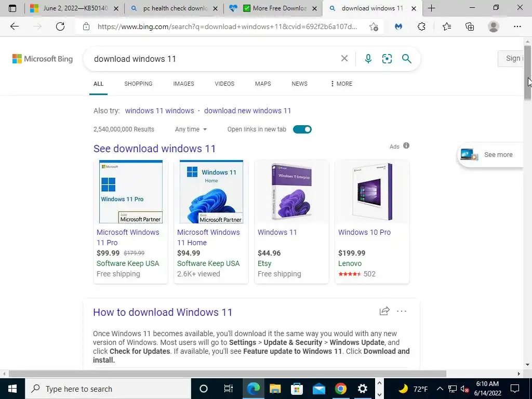View site lock information icon
The image size is (532, 399).
(x=86, y=26)
